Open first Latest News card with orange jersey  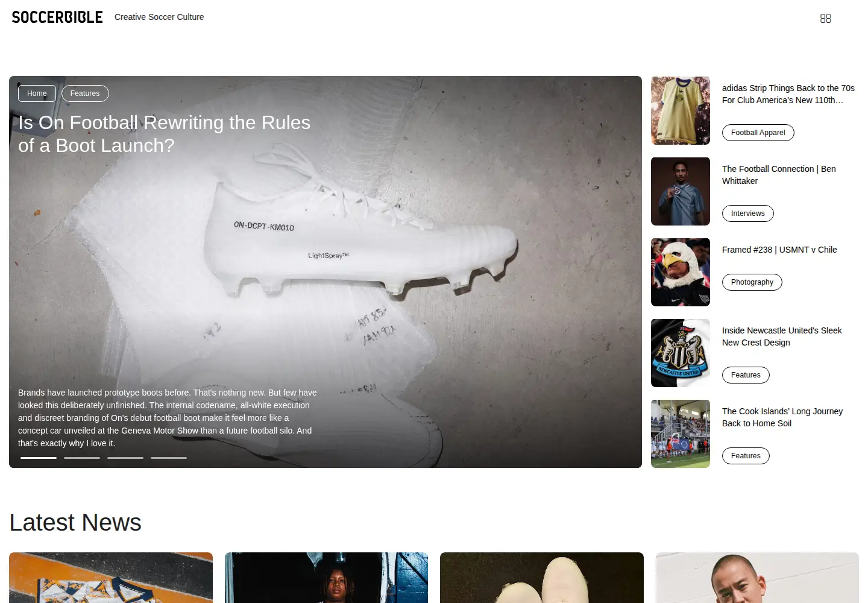pyautogui.click(x=111, y=578)
